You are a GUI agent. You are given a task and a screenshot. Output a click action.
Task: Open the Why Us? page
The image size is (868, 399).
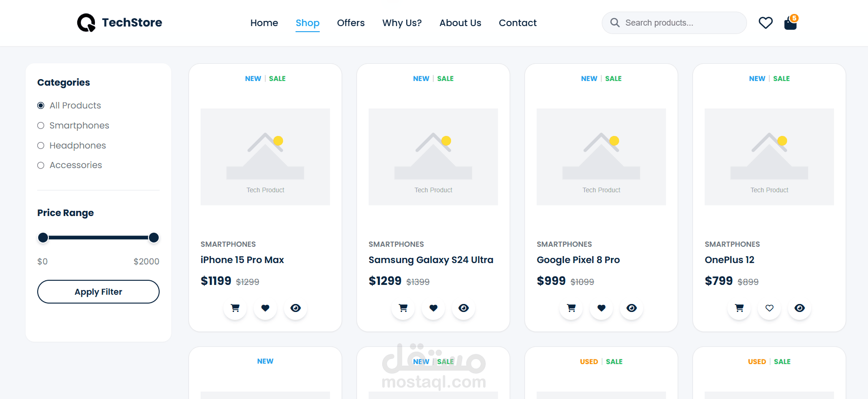click(402, 23)
